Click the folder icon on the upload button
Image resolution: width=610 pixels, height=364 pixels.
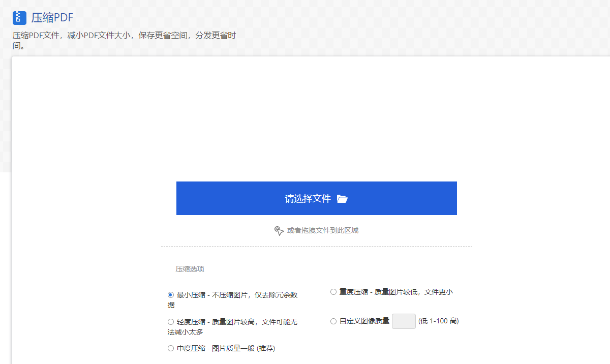click(x=342, y=198)
